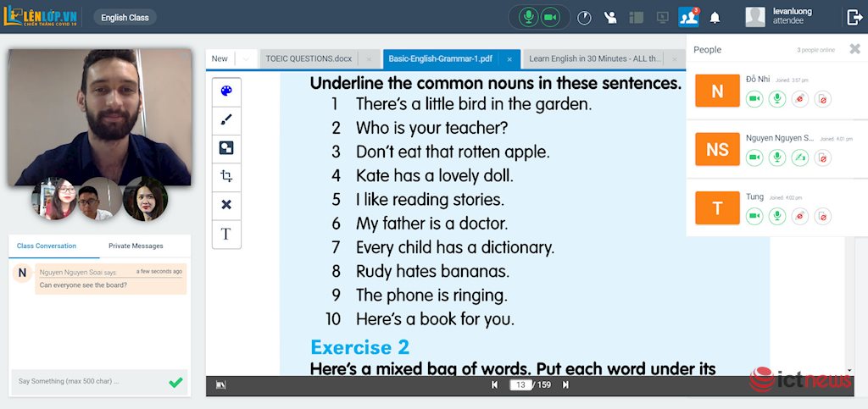Click the clear (X) whiteboard tool
Image resolution: width=868 pixels, height=409 pixels.
[226, 205]
